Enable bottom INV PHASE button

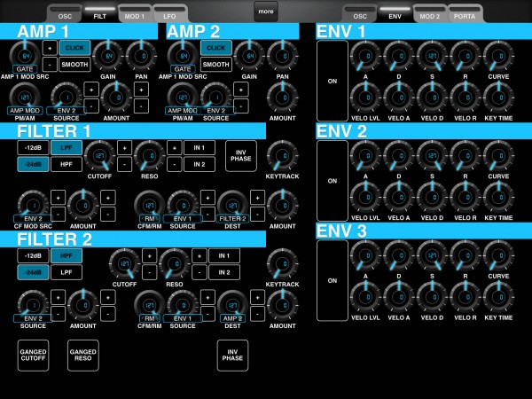232,356
